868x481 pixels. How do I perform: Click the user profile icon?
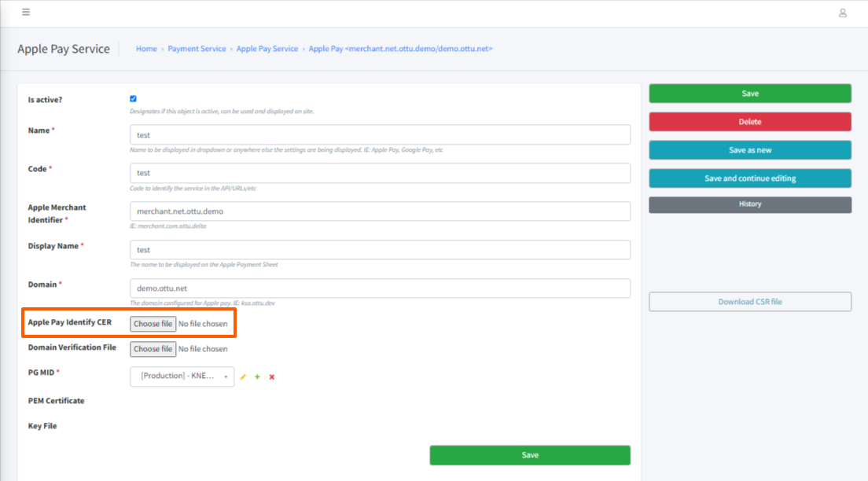[x=841, y=13]
